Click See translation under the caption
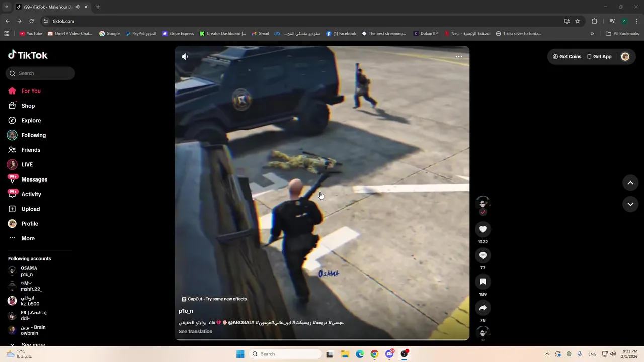 tap(195, 331)
